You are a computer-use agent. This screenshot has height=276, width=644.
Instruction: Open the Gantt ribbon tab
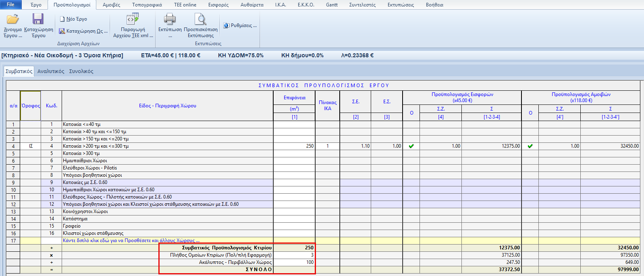(x=332, y=5)
